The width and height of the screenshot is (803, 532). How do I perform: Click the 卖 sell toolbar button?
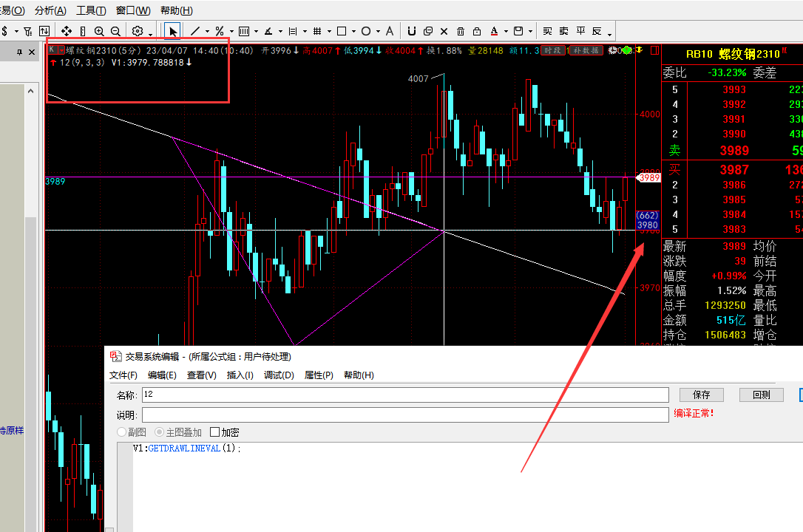(x=564, y=31)
